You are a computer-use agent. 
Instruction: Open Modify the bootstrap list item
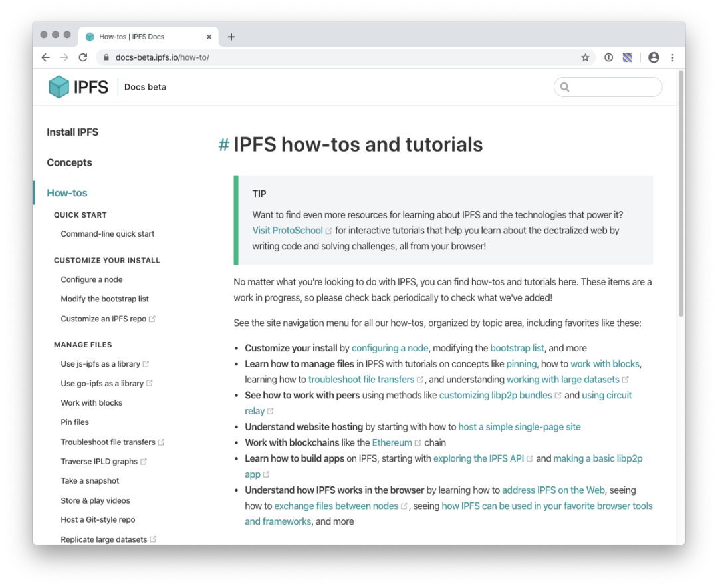coord(105,299)
